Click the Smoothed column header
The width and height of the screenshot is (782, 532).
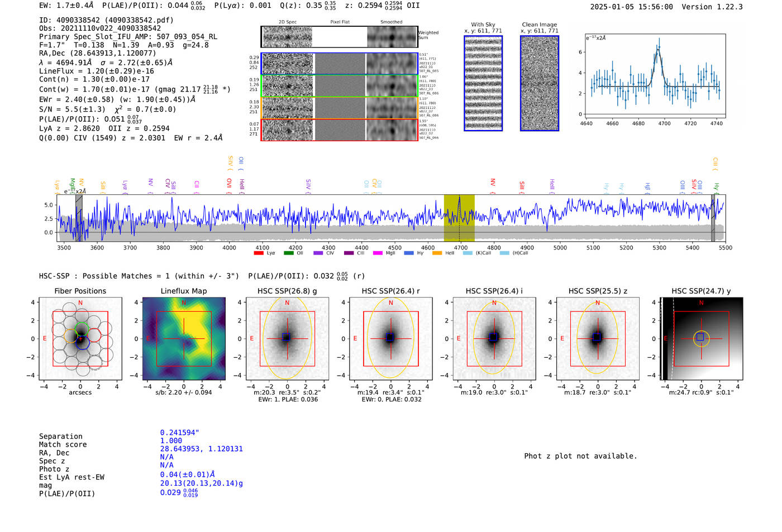point(392,22)
